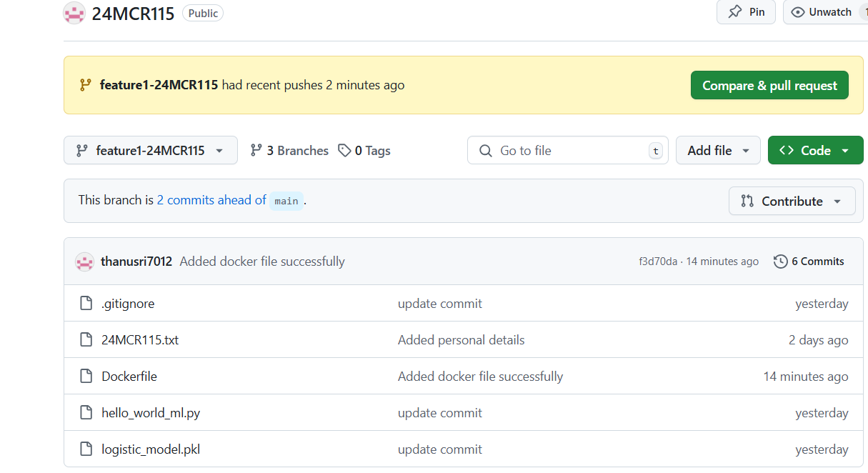The image size is (868, 473).
Task: Click the 14 minutes ago timestamp in Dockerfile row
Action: click(806, 377)
